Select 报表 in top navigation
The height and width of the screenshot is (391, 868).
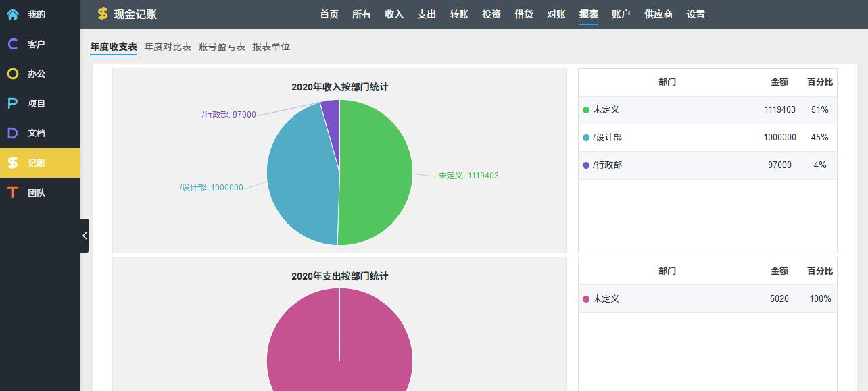point(589,14)
